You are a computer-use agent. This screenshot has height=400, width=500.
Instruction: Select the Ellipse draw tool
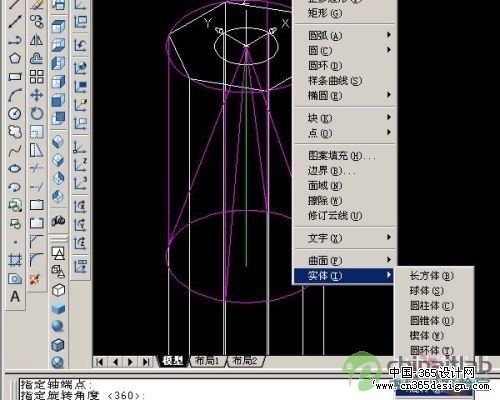click(15, 169)
